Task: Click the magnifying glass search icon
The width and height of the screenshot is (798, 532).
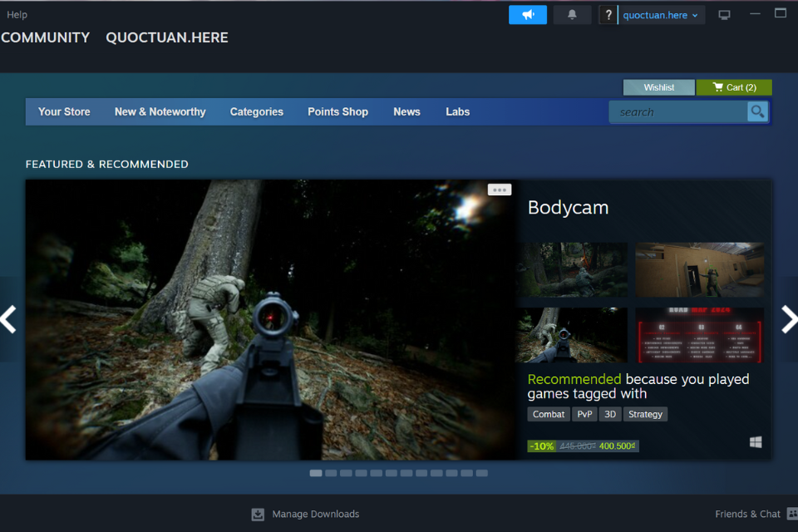Action: (x=757, y=111)
